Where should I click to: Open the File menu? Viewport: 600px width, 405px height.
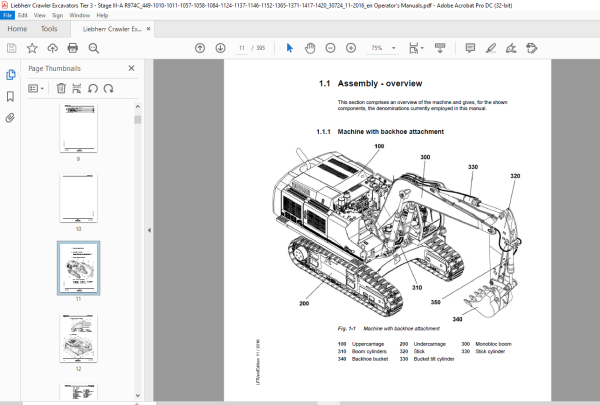click(7, 15)
